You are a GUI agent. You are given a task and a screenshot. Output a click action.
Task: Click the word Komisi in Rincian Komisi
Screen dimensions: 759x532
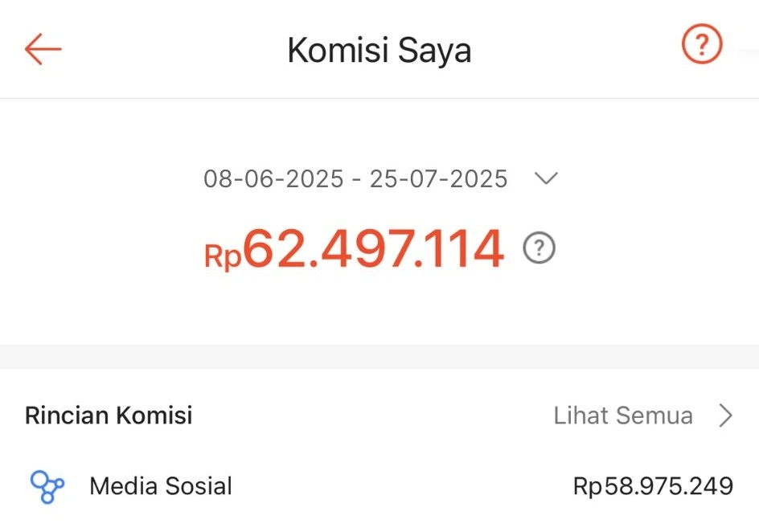(154, 415)
